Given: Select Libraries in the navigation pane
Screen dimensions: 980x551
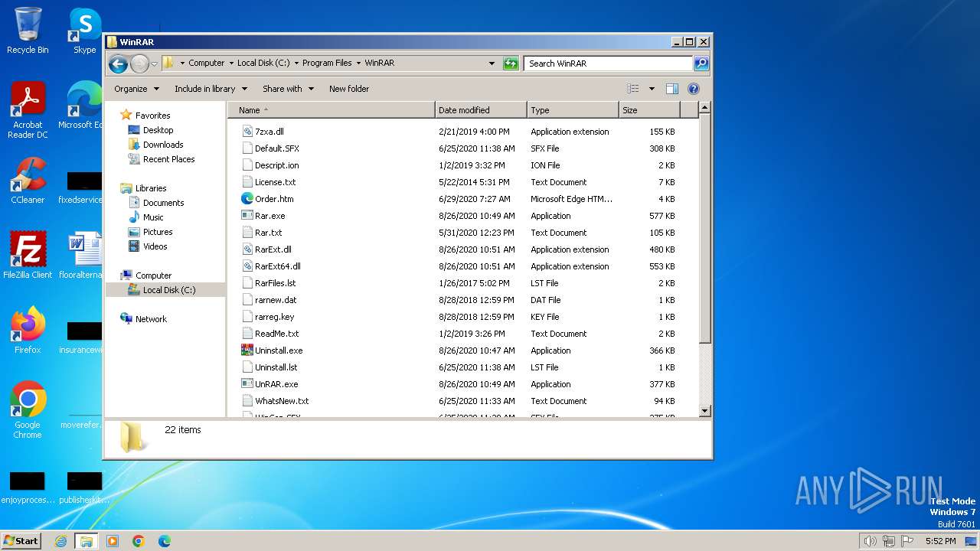Looking at the screenshot, I should [x=151, y=188].
